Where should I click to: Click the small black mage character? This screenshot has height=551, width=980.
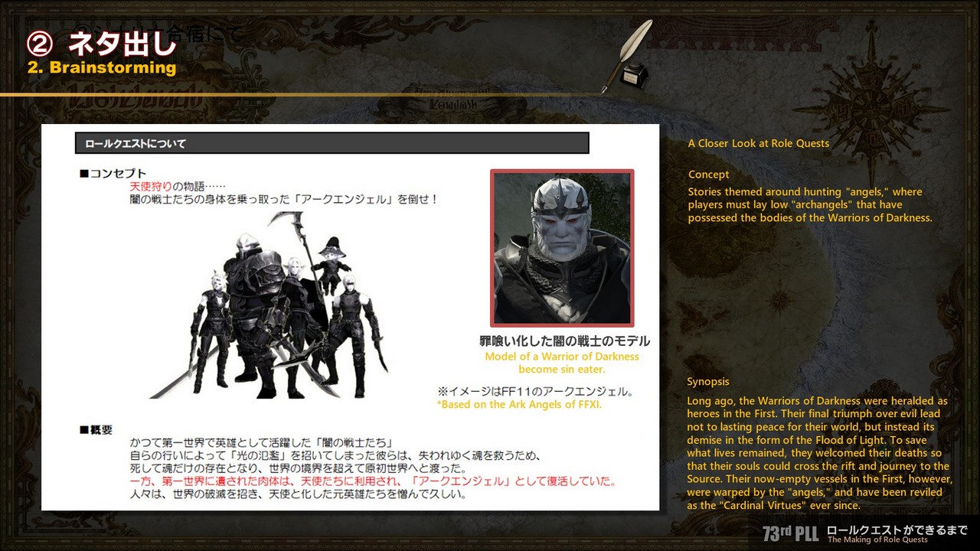[x=332, y=266]
